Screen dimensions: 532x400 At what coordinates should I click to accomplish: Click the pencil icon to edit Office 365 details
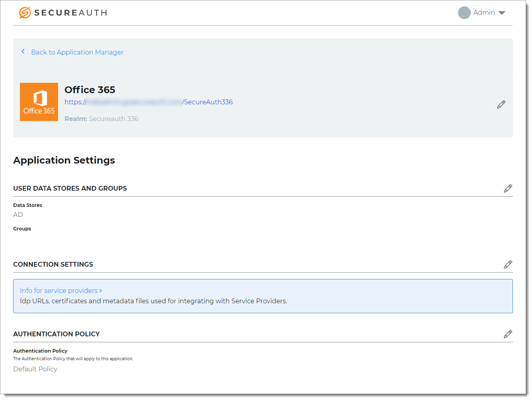pyautogui.click(x=501, y=104)
